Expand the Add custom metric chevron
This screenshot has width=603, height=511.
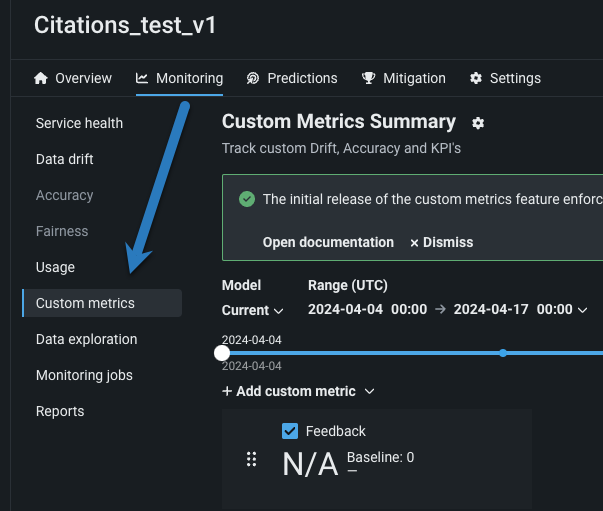click(369, 391)
